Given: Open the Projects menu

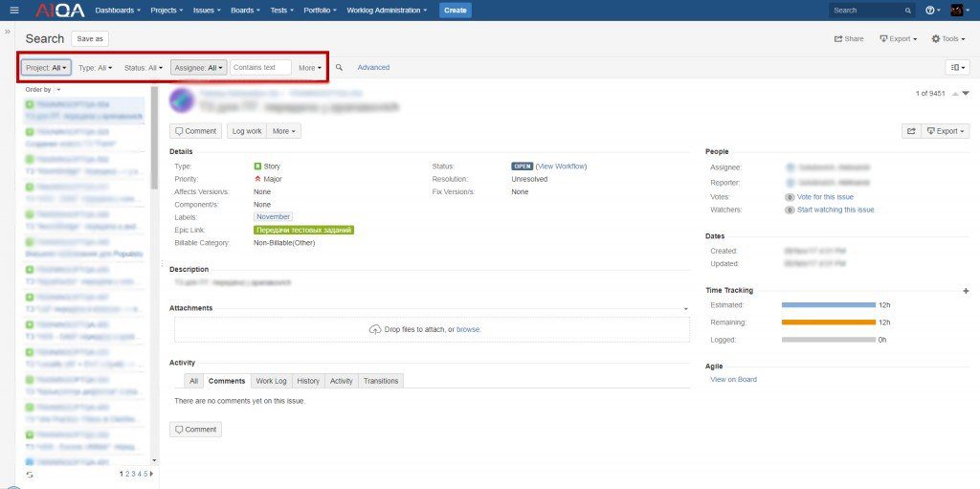Looking at the screenshot, I should (x=167, y=10).
